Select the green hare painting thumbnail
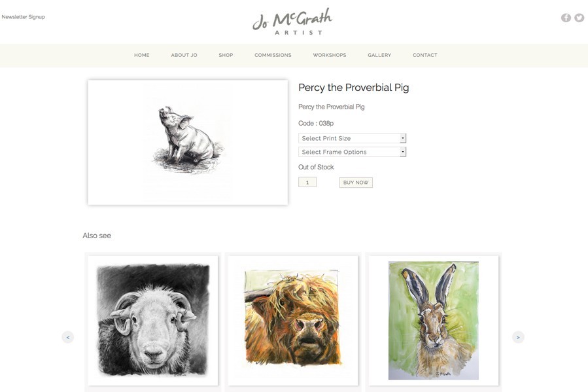 434,321
